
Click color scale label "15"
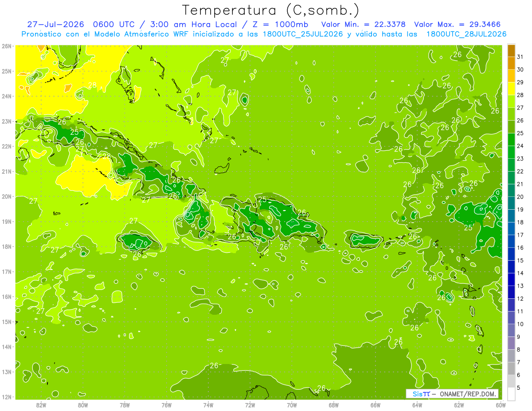[x=520, y=260]
